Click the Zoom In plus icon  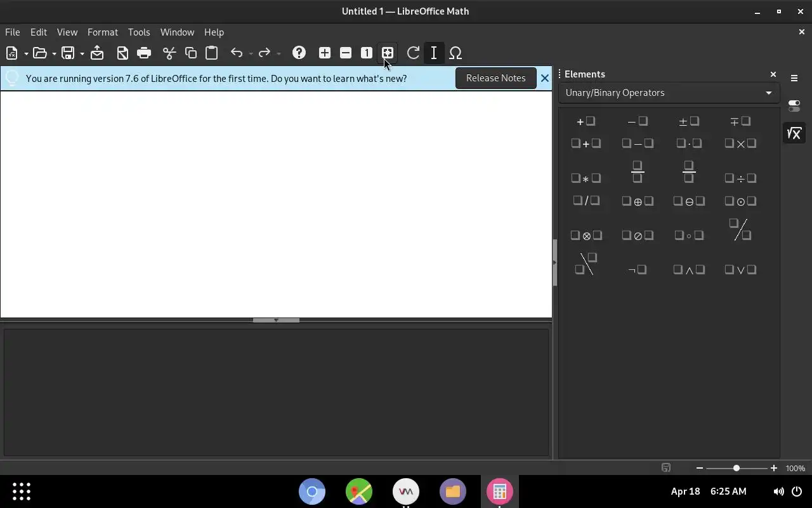(325, 53)
